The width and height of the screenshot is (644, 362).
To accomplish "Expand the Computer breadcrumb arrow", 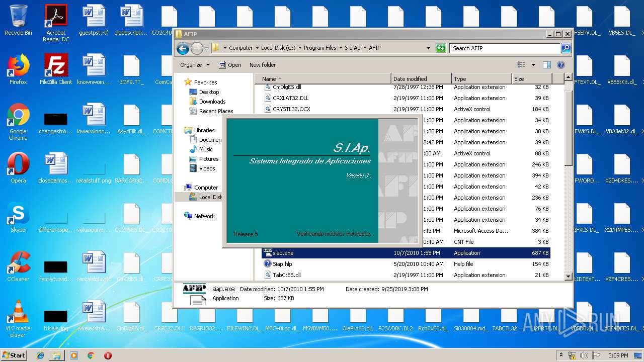I will (x=257, y=48).
